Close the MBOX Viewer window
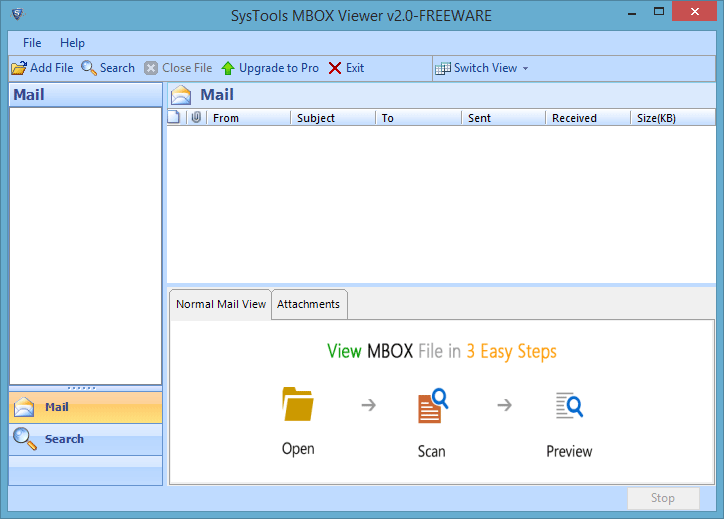 694,12
